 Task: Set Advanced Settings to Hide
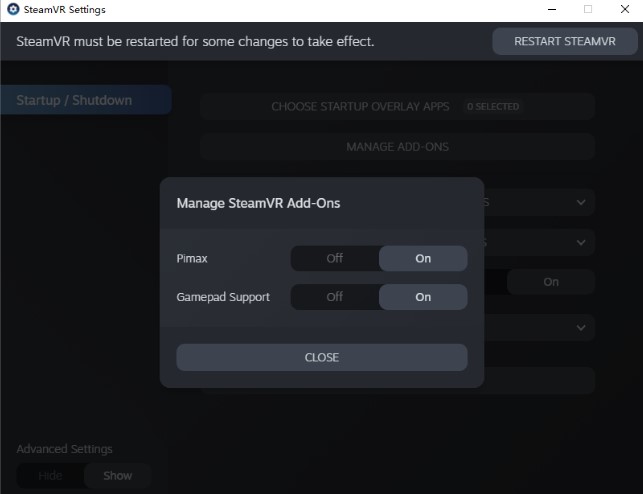click(50, 476)
